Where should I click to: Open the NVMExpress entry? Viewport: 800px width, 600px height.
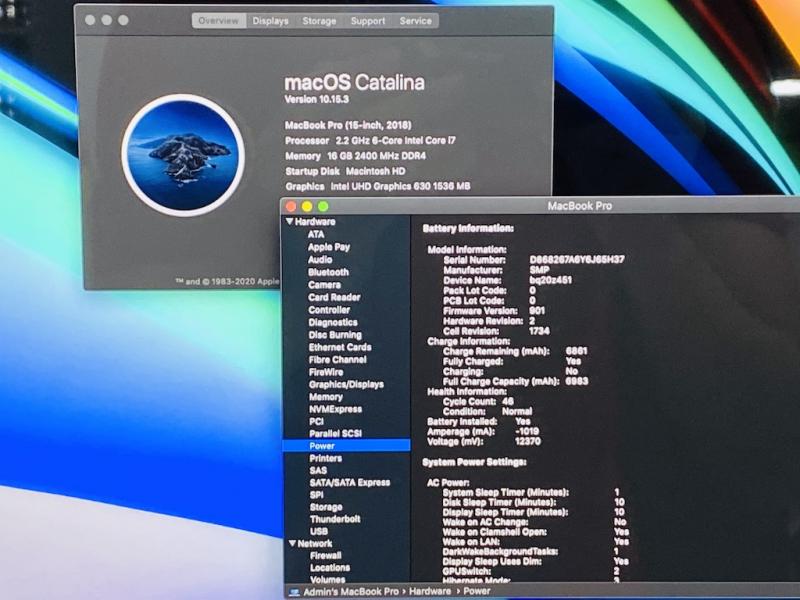coord(335,409)
